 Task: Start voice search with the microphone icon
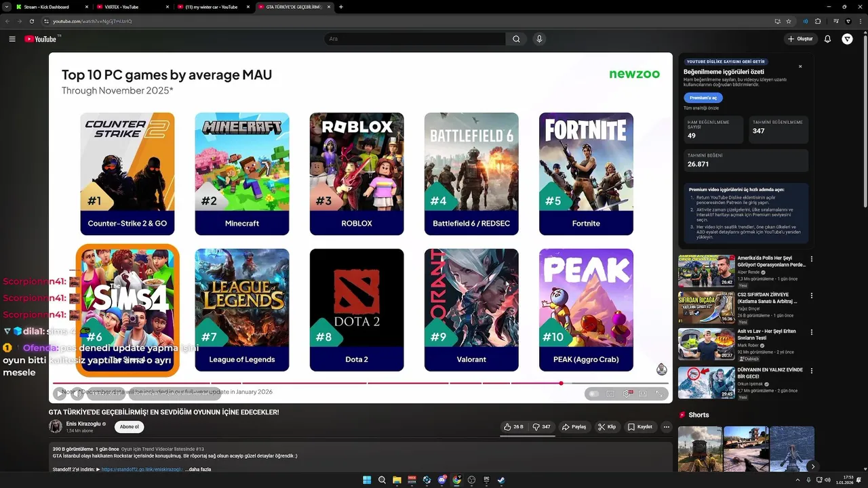[539, 39]
